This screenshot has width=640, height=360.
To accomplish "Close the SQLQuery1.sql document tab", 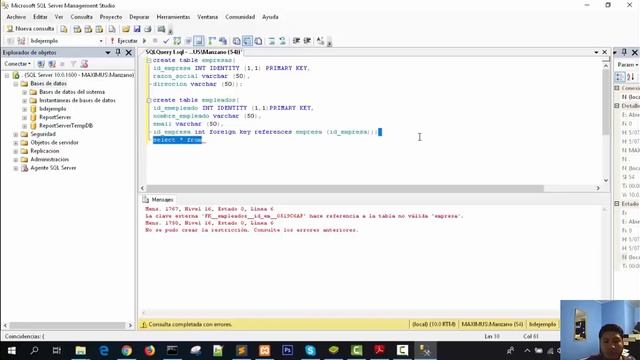I will pyautogui.click(x=604, y=52).
